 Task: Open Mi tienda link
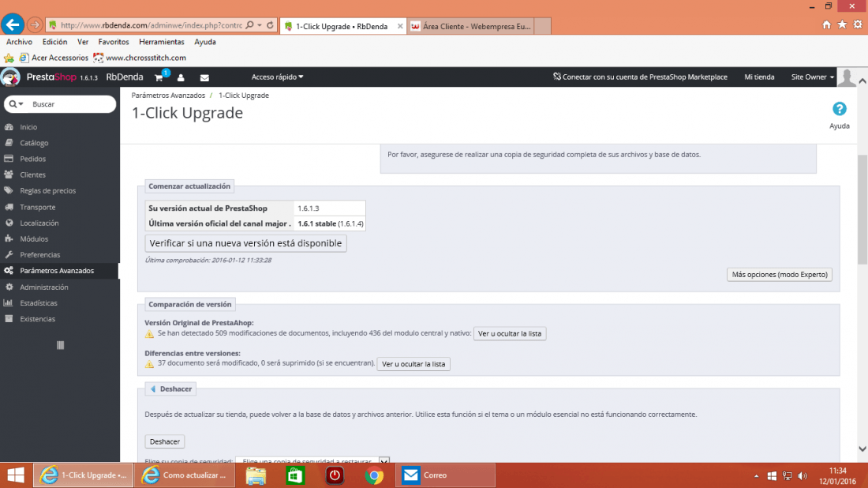[x=759, y=77]
